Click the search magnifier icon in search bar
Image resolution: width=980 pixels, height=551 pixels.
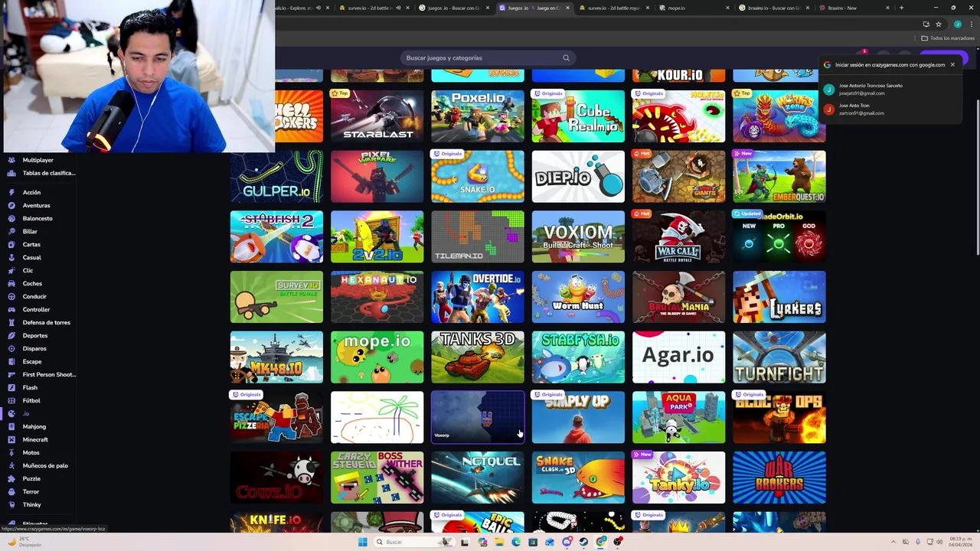[x=566, y=57]
